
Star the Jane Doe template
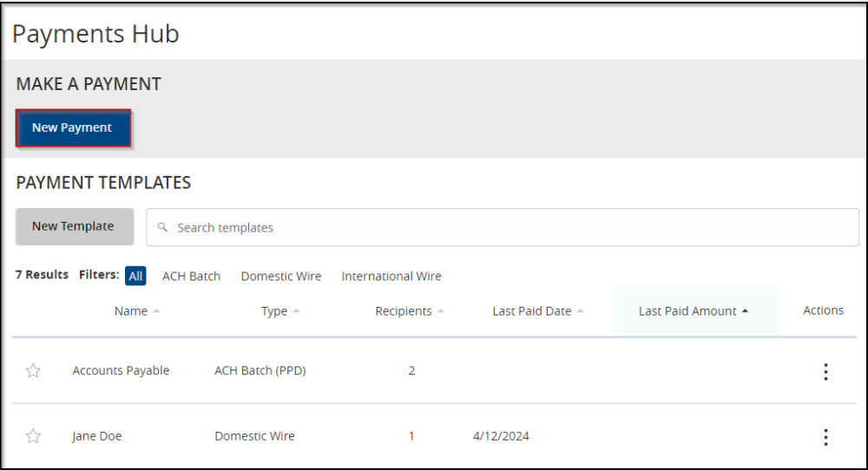pos(33,436)
